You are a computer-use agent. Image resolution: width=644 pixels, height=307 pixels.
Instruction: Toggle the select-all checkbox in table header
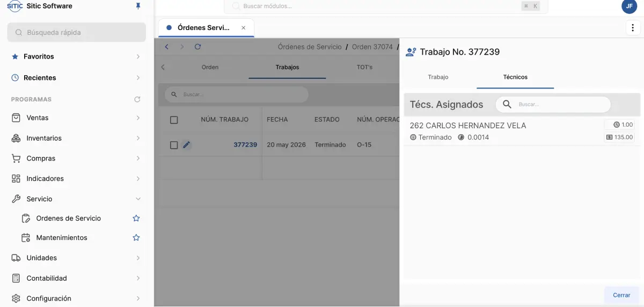click(x=174, y=120)
